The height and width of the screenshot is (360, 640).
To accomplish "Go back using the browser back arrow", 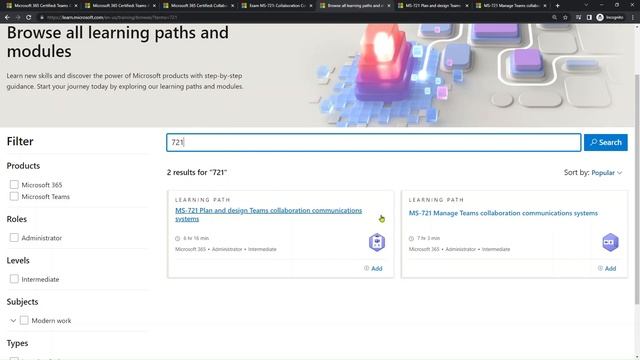I will [7, 18].
